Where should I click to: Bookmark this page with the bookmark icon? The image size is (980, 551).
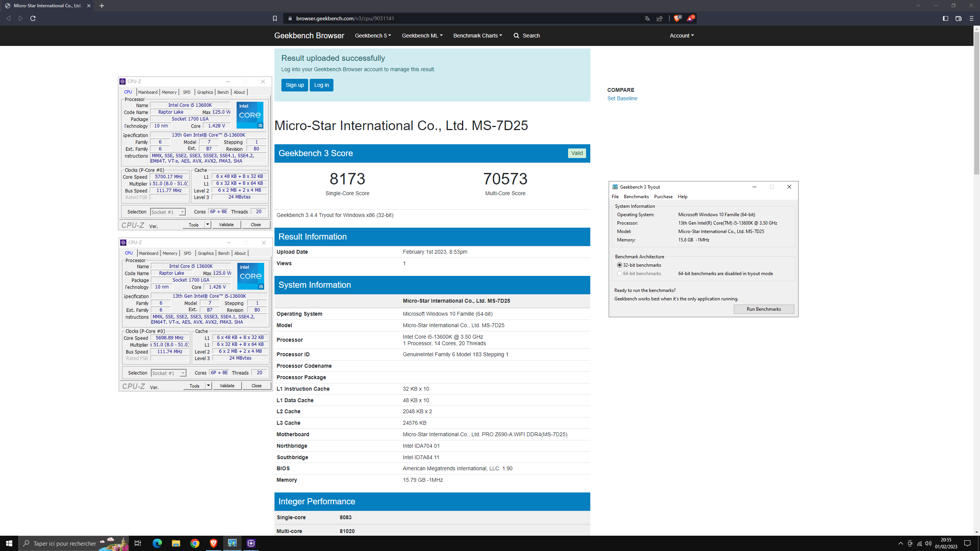point(274,18)
